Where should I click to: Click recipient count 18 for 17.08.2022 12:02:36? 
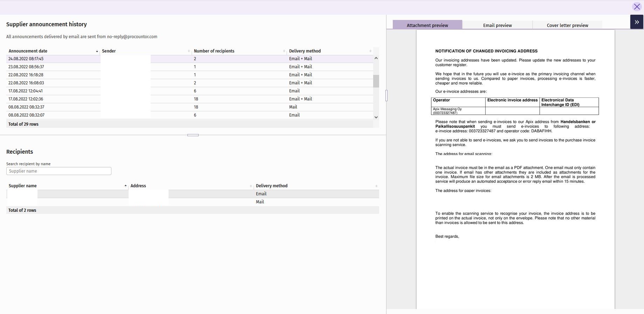[196, 99]
